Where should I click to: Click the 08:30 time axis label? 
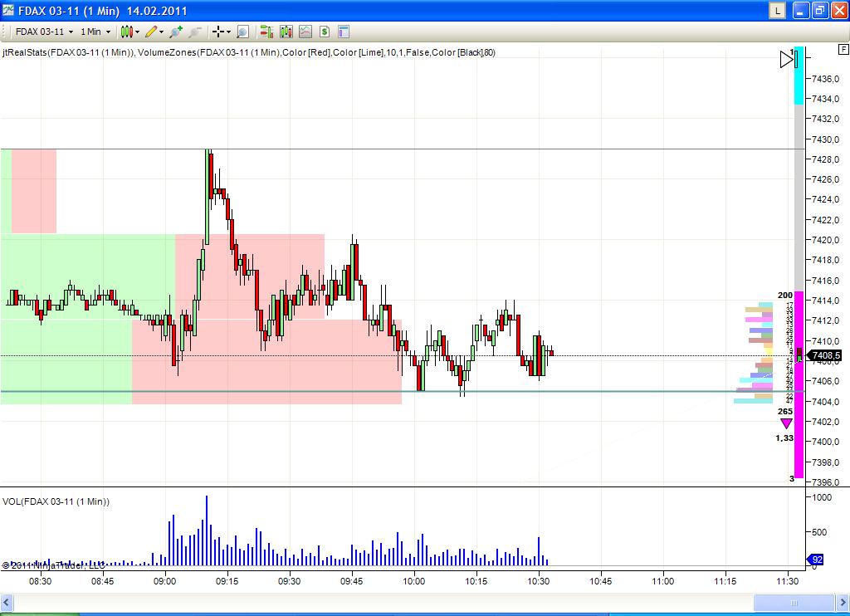[40, 581]
